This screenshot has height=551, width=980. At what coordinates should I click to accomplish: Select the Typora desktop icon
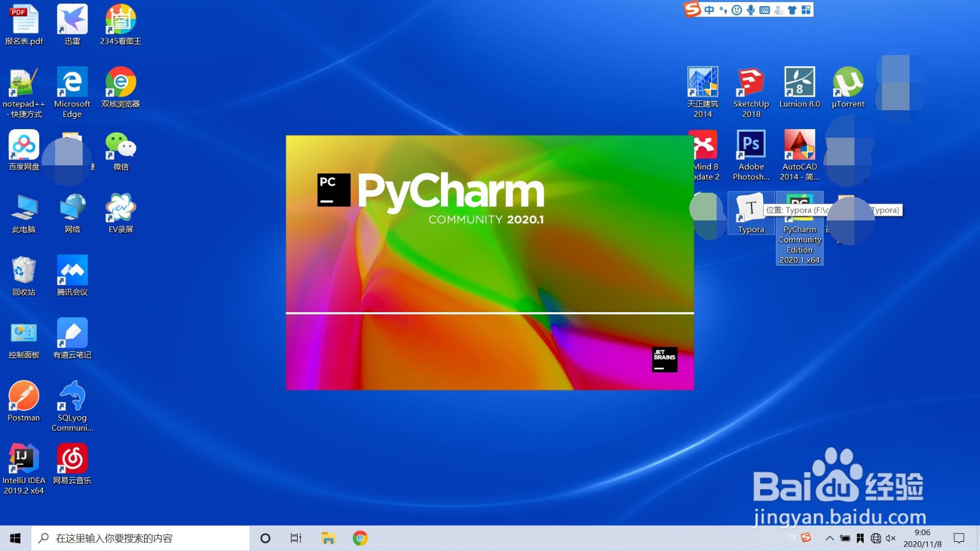click(x=751, y=213)
